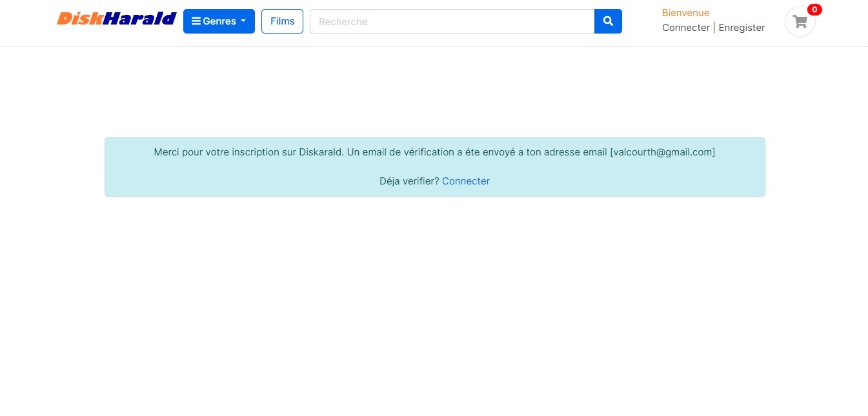Screen dimensions: 868x416
Task: Click the "Déja verifier?" text
Action: [409, 181]
